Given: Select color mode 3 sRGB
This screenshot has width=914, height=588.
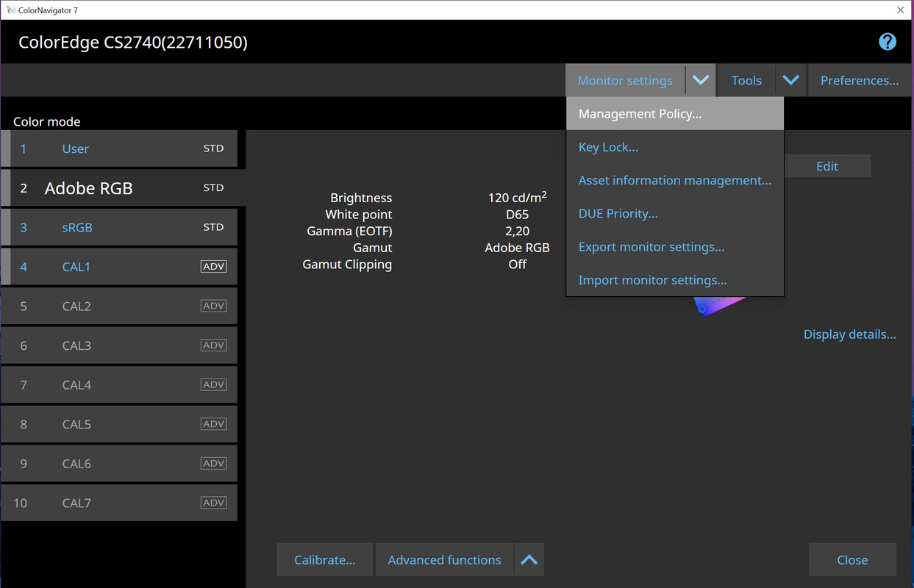Looking at the screenshot, I should 119,227.
